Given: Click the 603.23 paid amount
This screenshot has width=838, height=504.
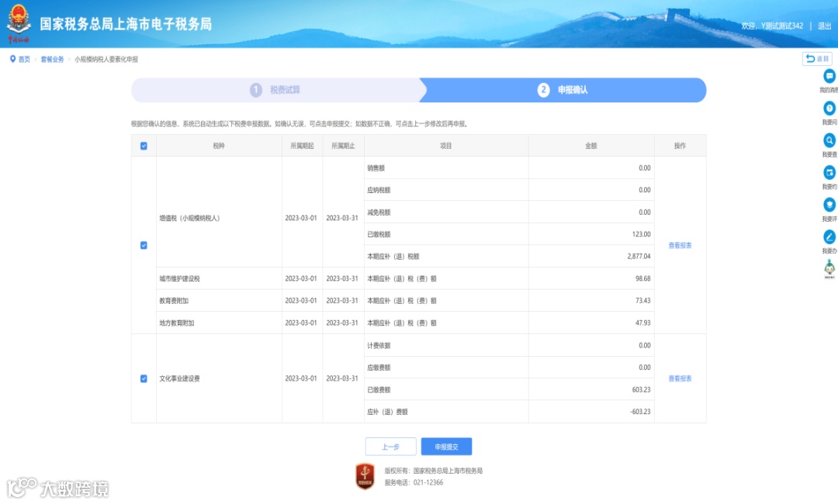Looking at the screenshot, I should click(x=642, y=390).
